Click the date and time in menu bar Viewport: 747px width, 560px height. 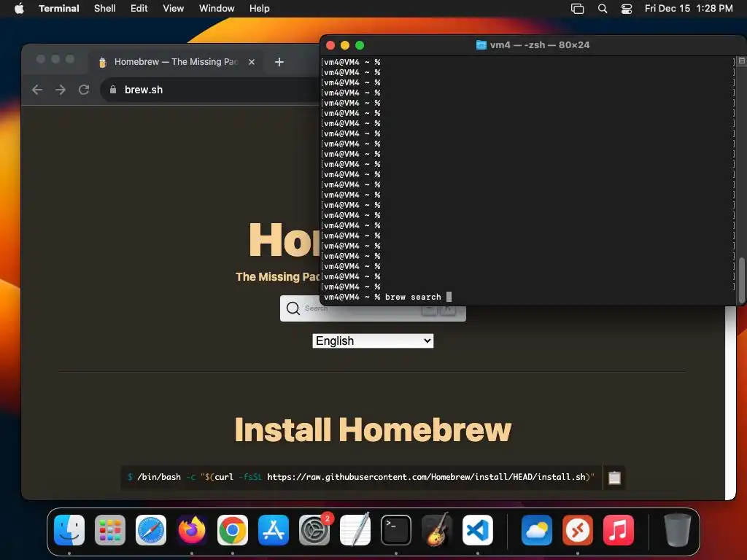(x=689, y=9)
